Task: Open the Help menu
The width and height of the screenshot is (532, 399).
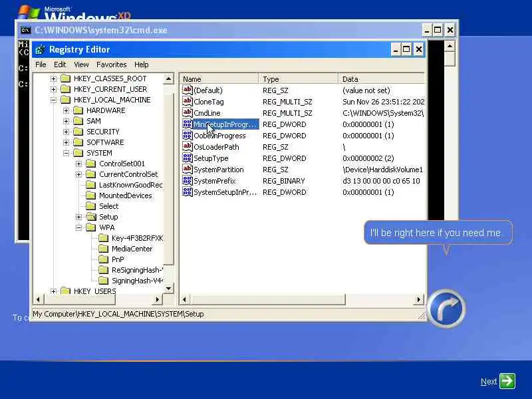Action: click(x=141, y=65)
